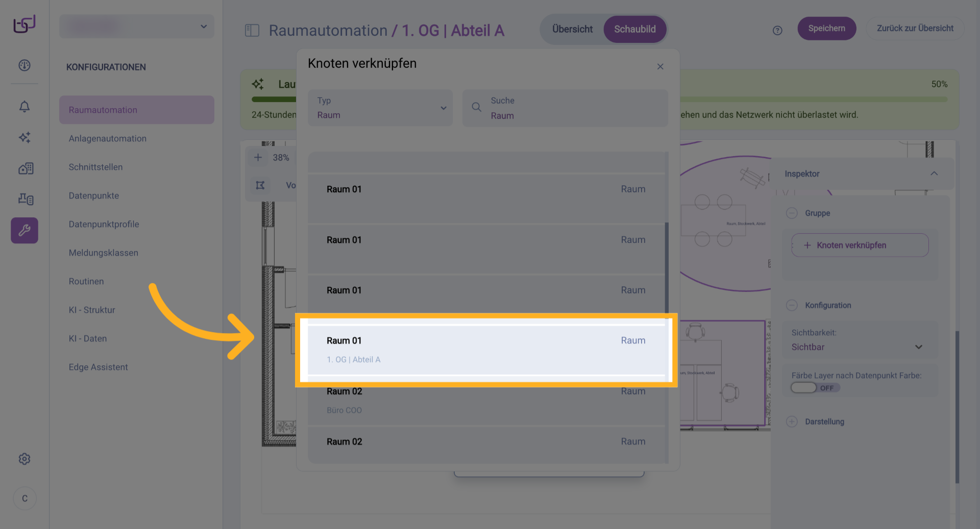The width and height of the screenshot is (980, 529).
Task: Open the Typ dropdown in dialog
Action: click(x=380, y=108)
